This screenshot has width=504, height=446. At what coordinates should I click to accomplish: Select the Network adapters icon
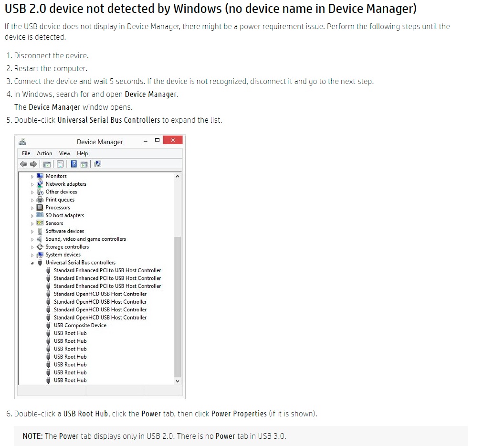click(40, 184)
